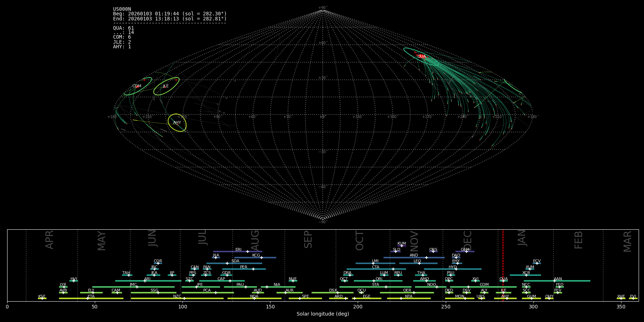Click the "Solar longitude (deg)" axis label
Screen dimensions: 644x322
pos(323,314)
